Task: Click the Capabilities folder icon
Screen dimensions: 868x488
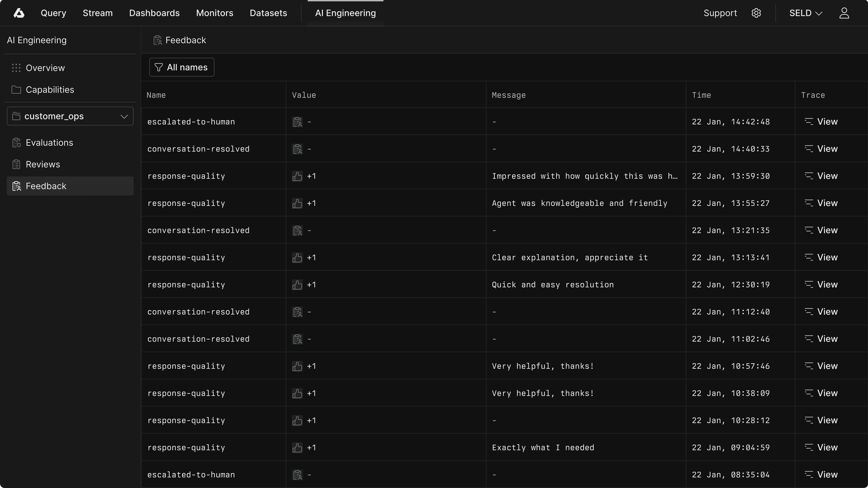Action: pyautogui.click(x=16, y=90)
